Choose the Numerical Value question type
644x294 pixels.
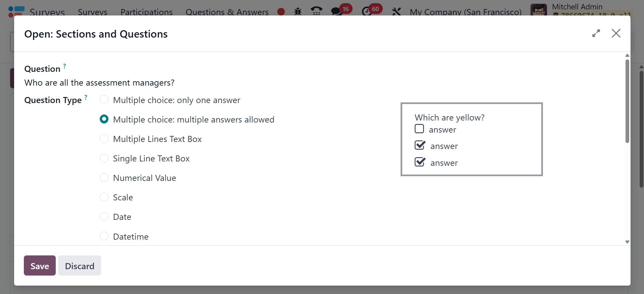(x=104, y=178)
